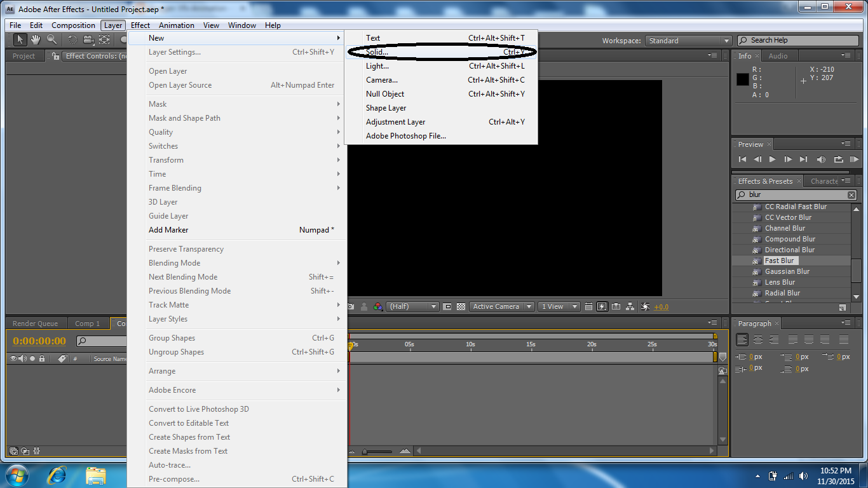
Task: Click the RAM Preview button
Action: coord(853,159)
